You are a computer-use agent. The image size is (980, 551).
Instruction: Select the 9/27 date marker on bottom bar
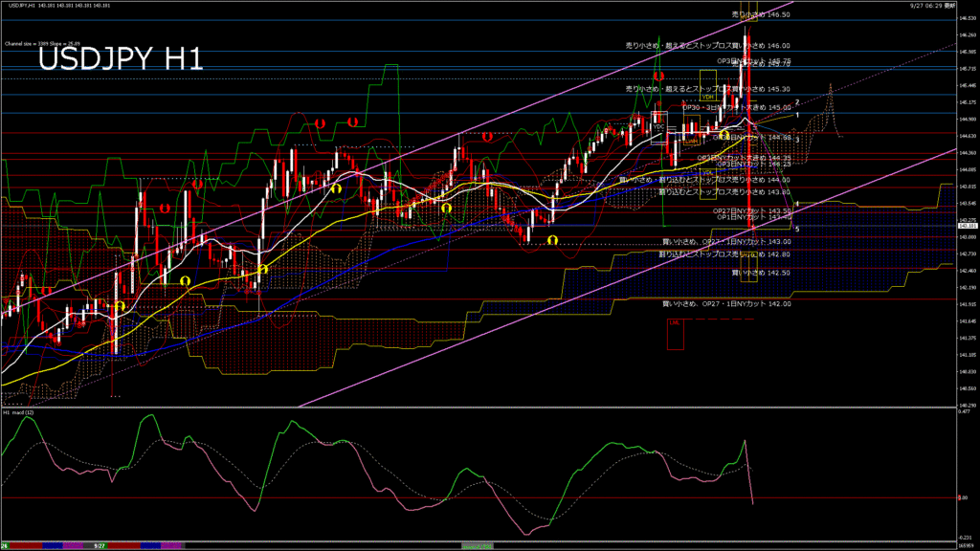[x=98, y=545]
